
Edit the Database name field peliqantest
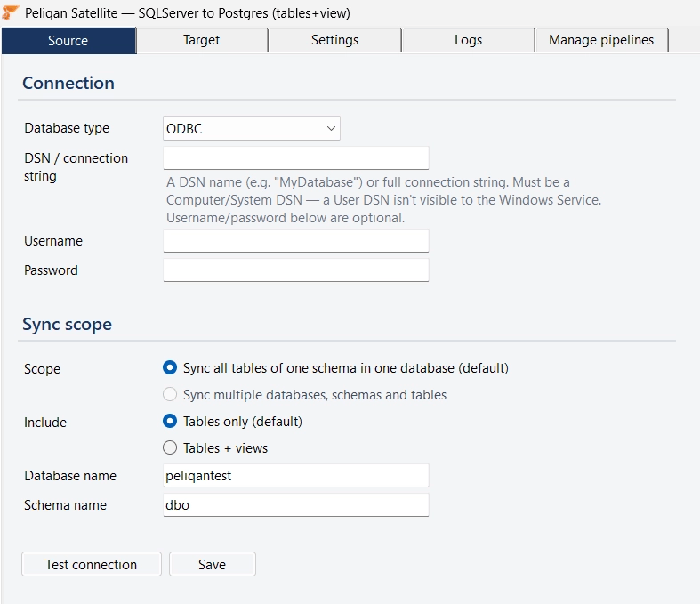(x=296, y=476)
